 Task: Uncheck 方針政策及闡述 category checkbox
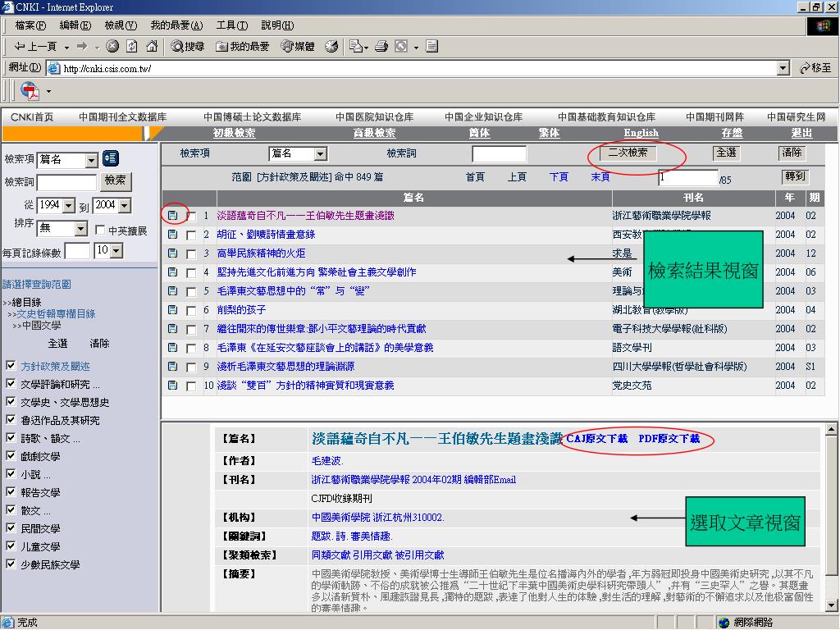(x=10, y=365)
